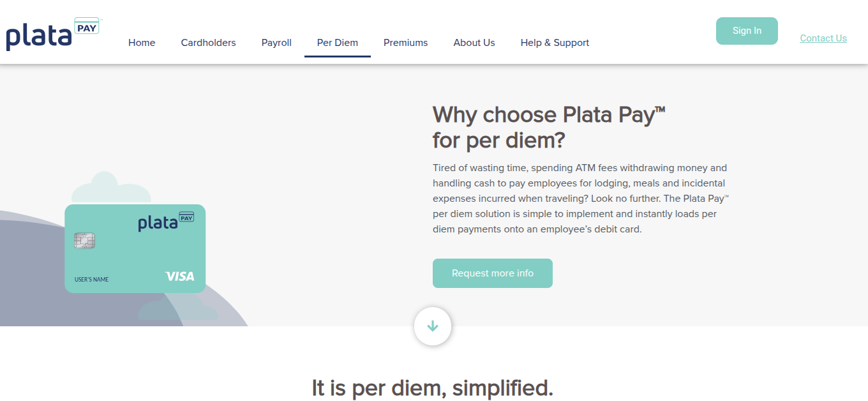Open the Premiums menu item
868x401 pixels.
point(405,43)
